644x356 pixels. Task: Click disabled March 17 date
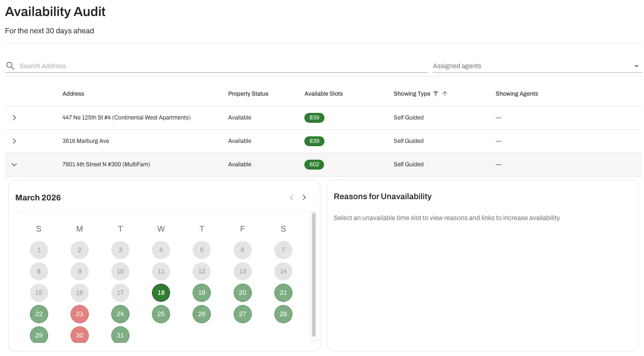[120, 293]
